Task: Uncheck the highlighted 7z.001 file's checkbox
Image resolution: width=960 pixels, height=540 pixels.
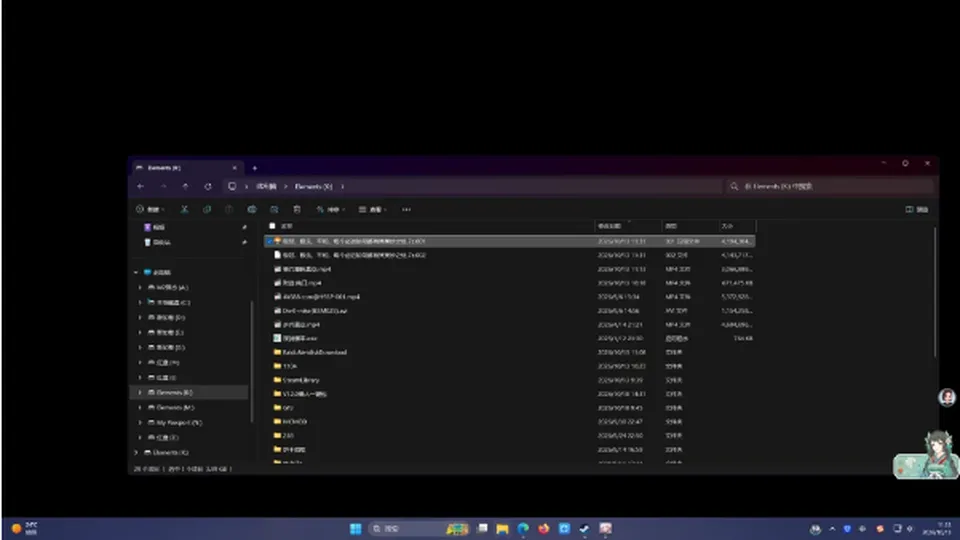Action: click(x=269, y=241)
